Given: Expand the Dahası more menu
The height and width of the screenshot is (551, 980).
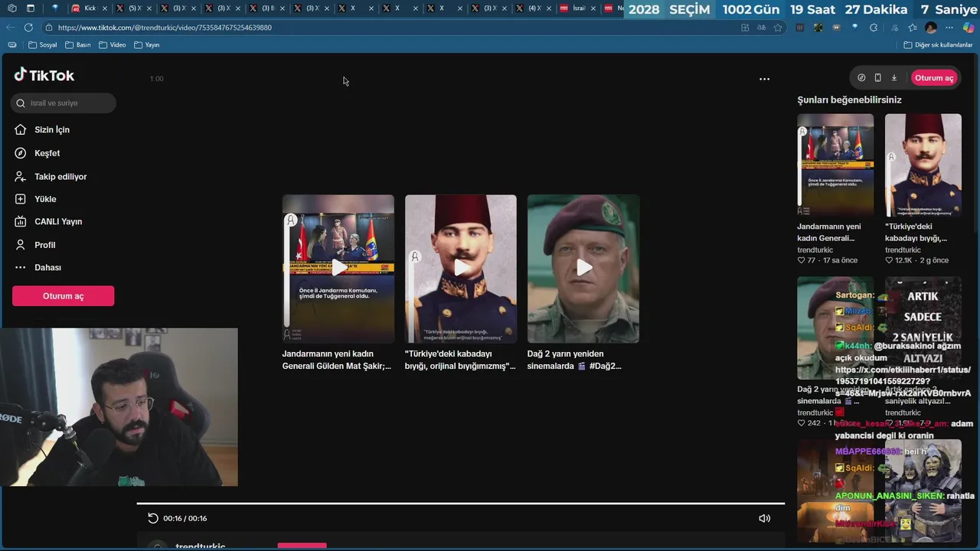Looking at the screenshot, I should click(x=38, y=268).
